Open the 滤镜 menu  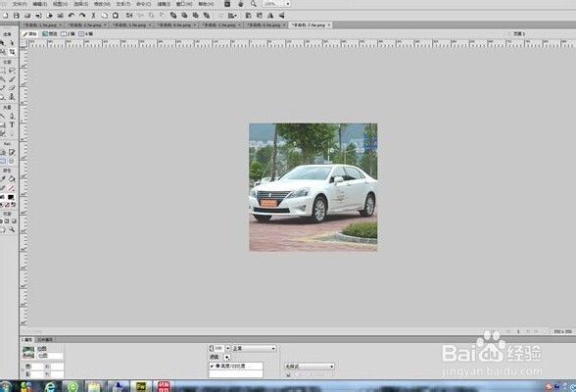click(164, 4)
